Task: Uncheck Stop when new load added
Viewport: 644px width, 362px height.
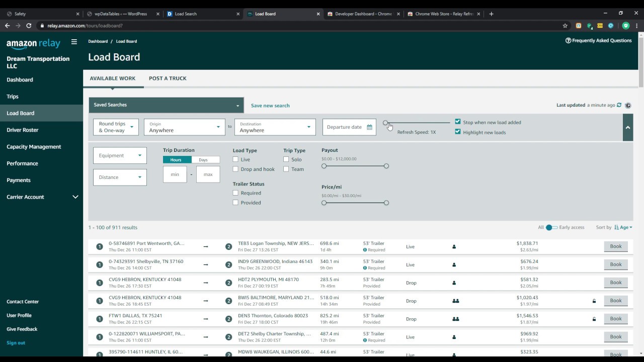Action: (x=458, y=122)
